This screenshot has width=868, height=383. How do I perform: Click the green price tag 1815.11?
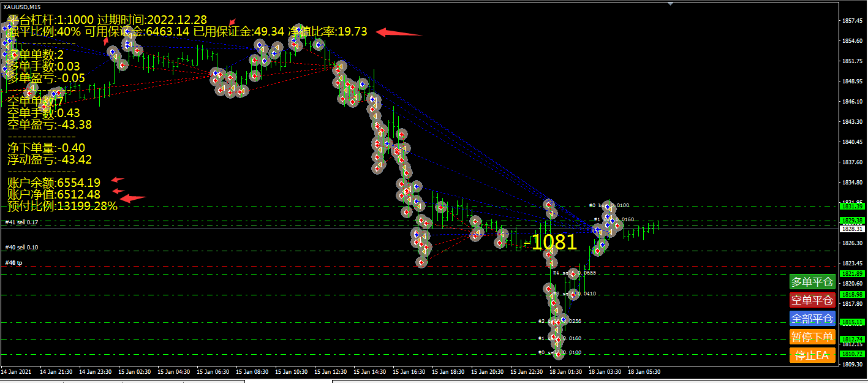(x=852, y=322)
